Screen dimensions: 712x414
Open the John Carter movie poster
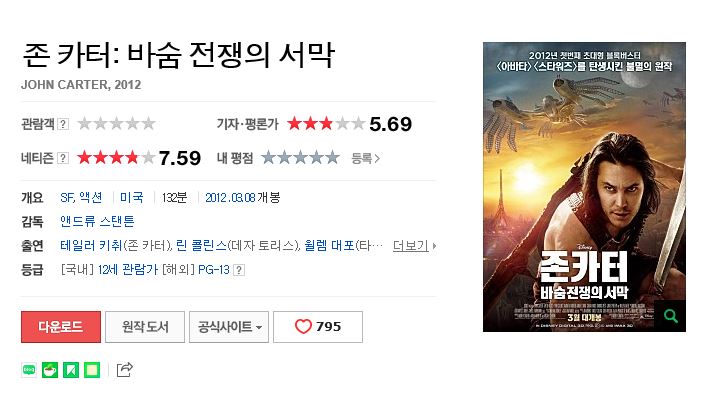584,187
